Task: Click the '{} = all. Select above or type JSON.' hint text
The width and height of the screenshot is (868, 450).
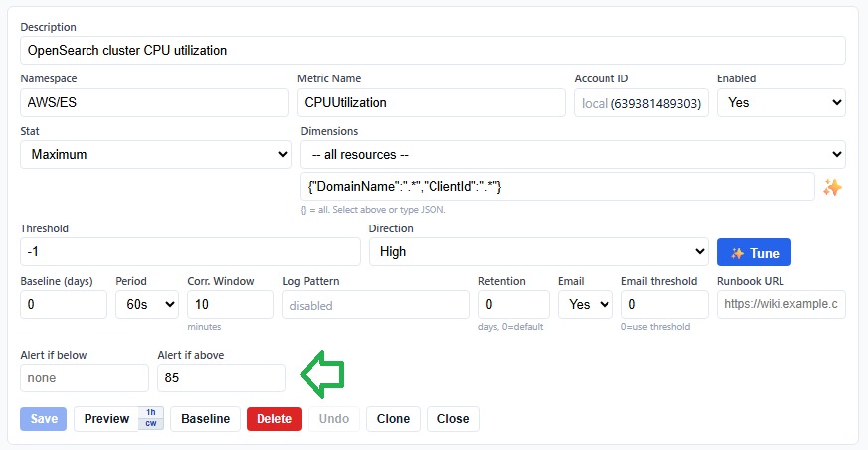Action: click(x=373, y=210)
